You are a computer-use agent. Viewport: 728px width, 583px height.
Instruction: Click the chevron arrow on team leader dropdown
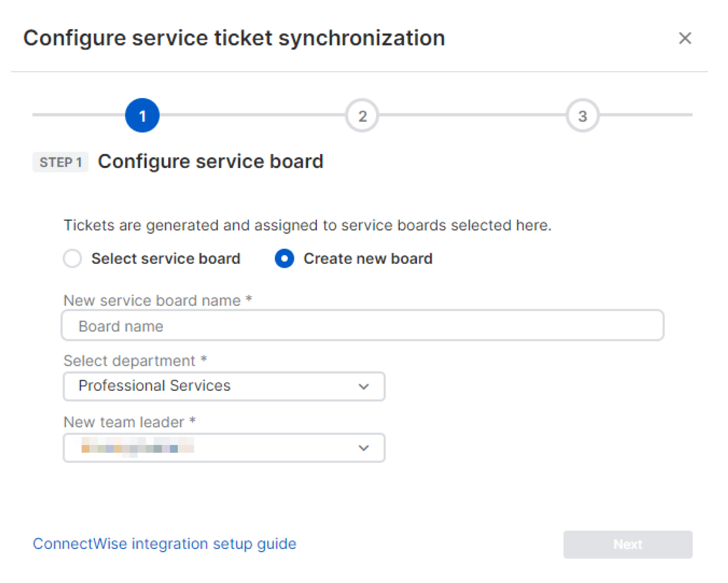(363, 448)
